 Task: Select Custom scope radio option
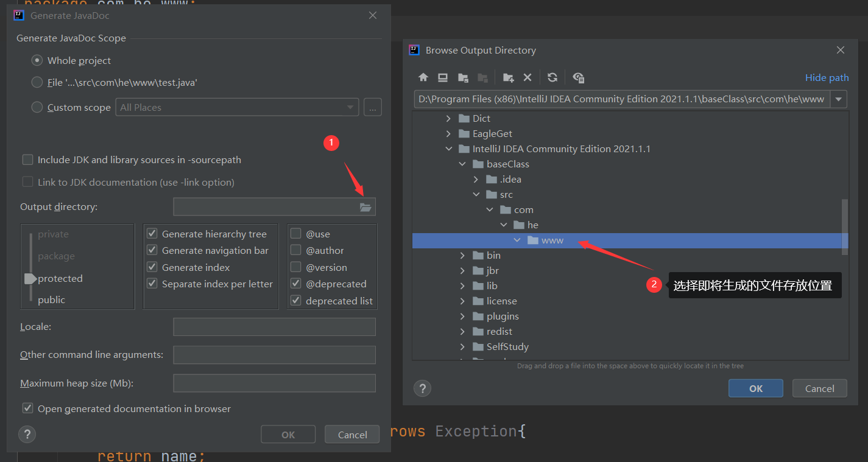37,107
